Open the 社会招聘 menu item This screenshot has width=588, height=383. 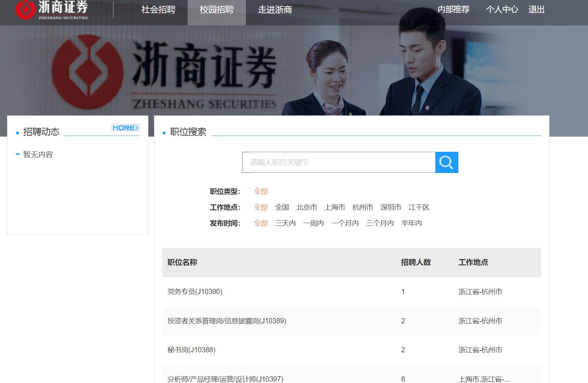pyautogui.click(x=158, y=10)
